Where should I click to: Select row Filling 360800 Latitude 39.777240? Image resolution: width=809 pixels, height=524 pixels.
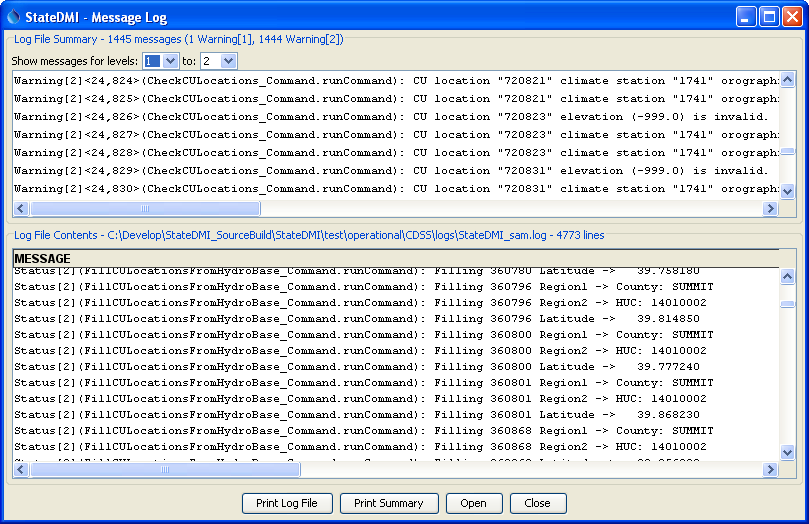coord(396,367)
